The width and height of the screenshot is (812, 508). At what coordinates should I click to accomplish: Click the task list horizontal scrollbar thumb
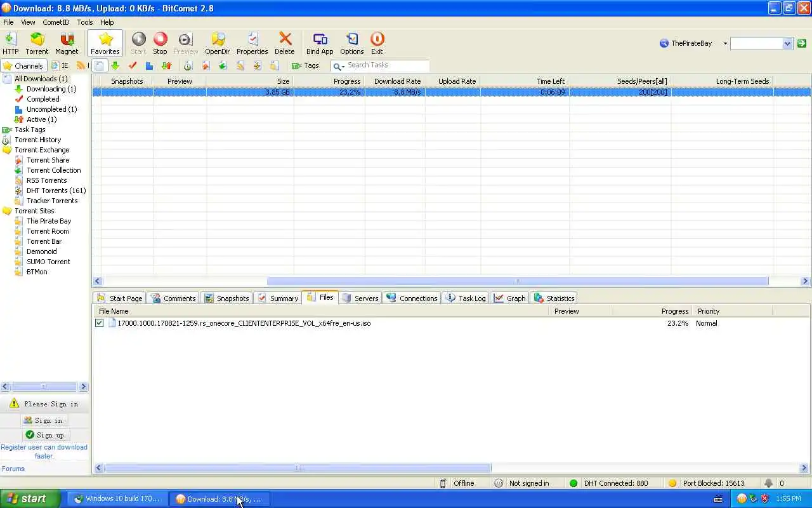[x=518, y=281]
